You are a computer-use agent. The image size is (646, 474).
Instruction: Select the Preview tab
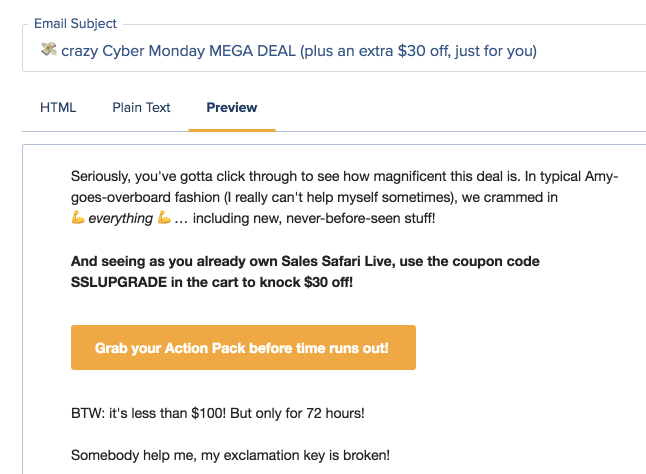[x=232, y=107]
